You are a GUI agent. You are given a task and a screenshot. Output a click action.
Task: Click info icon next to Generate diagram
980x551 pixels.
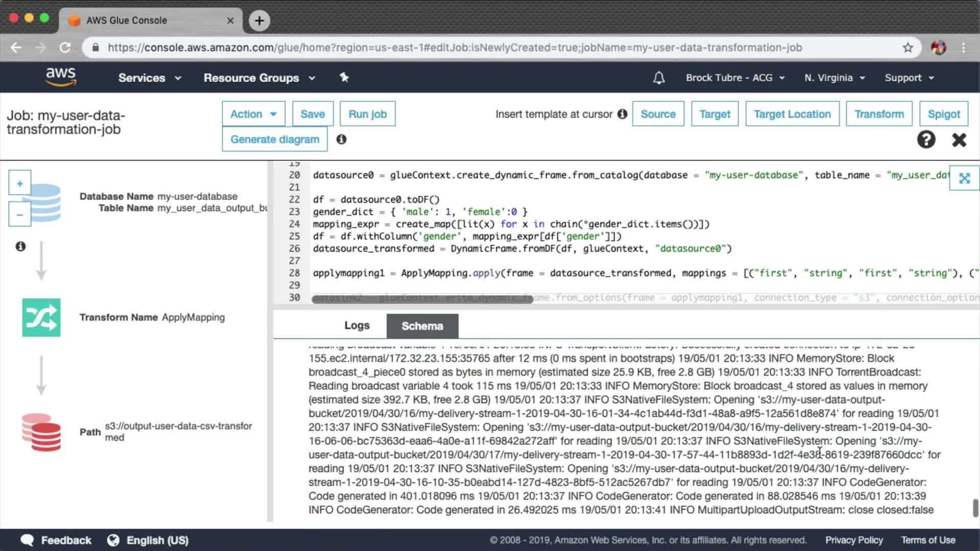point(341,139)
